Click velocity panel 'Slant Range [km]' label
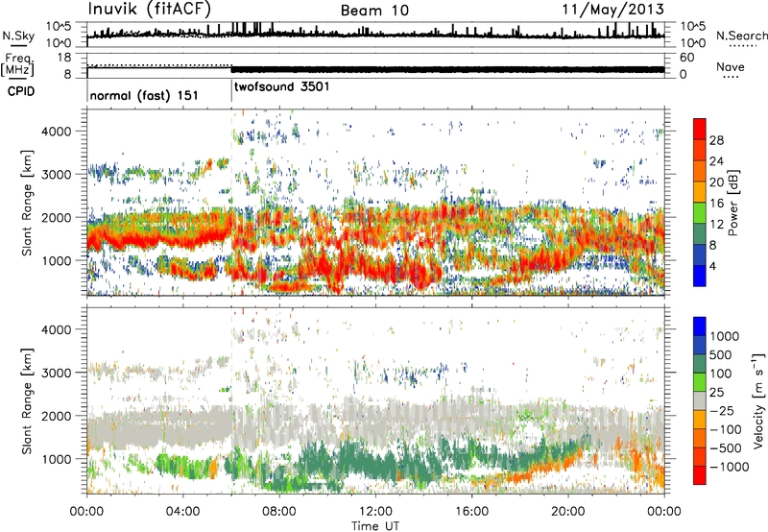The height and width of the screenshot is (532, 768). 27,401
